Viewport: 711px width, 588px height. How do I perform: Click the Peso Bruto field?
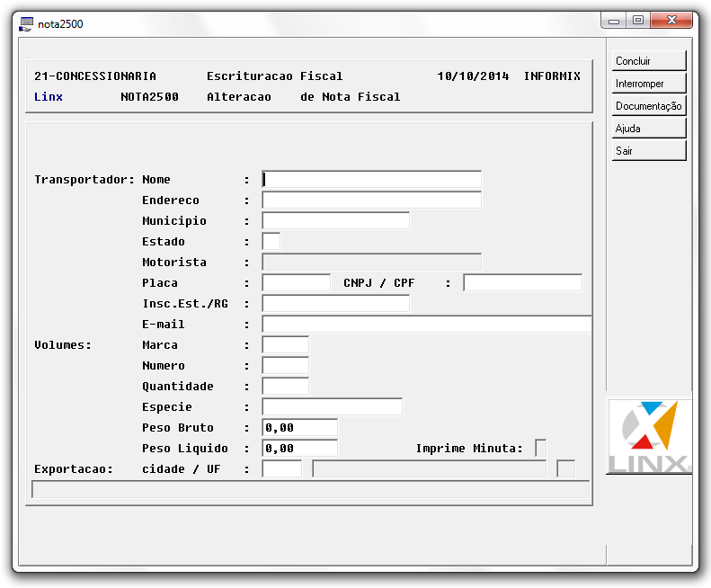pyautogui.click(x=299, y=427)
